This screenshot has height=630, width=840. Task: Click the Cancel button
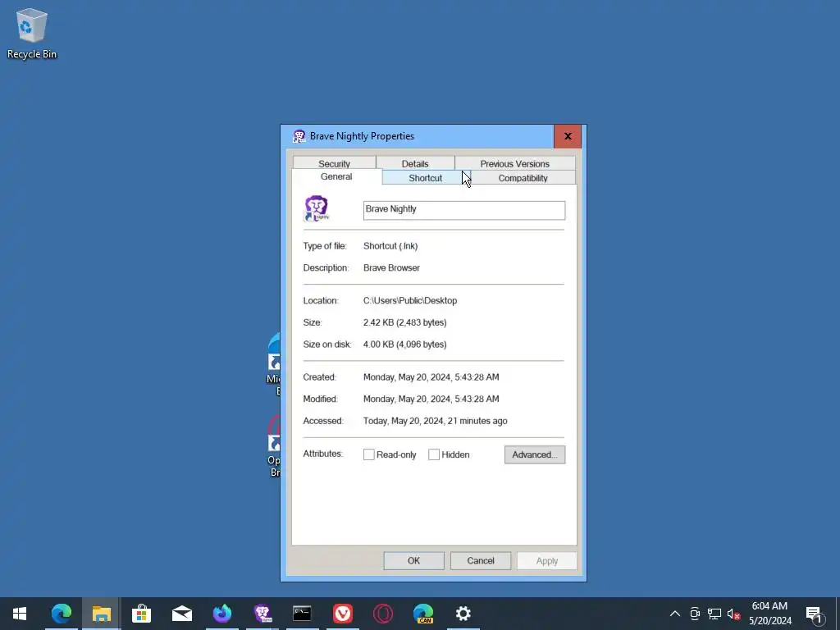coord(481,561)
